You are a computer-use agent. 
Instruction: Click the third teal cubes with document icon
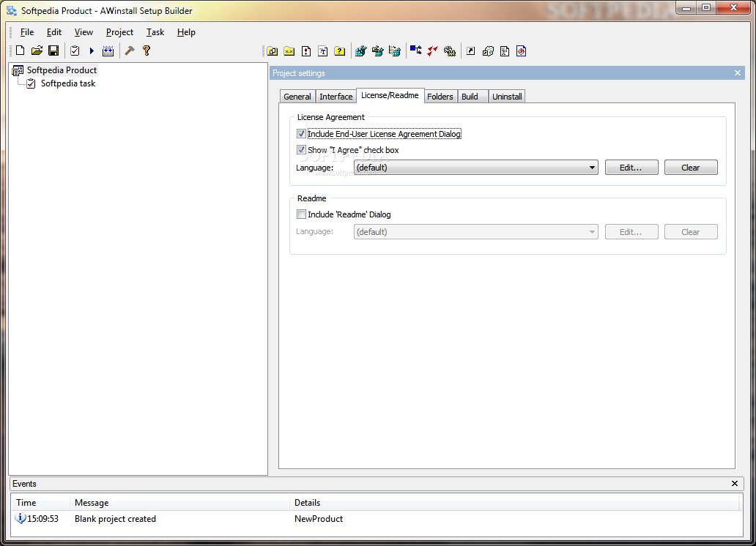pos(394,51)
